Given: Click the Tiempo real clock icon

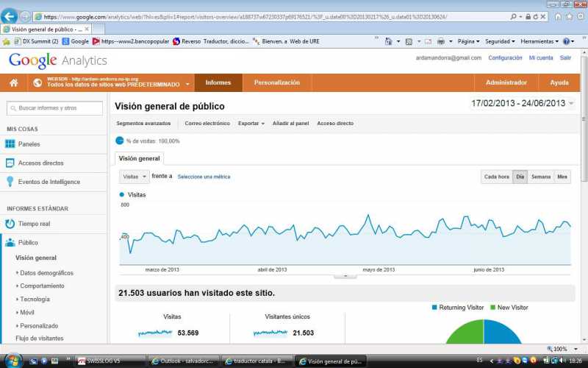Looking at the screenshot, I should tap(10, 224).
